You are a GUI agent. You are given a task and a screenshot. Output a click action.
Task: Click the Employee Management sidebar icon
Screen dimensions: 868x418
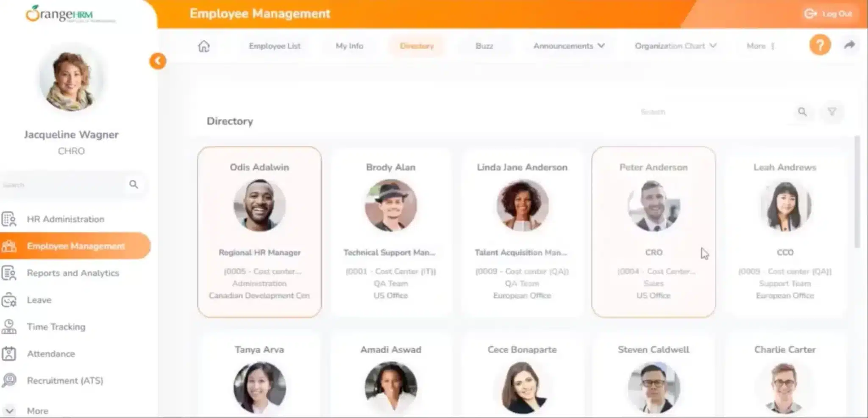pyautogui.click(x=9, y=246)
